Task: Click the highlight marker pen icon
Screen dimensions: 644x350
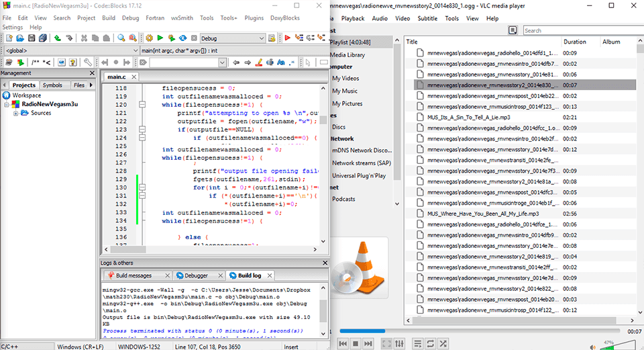Action: point(259,62)
